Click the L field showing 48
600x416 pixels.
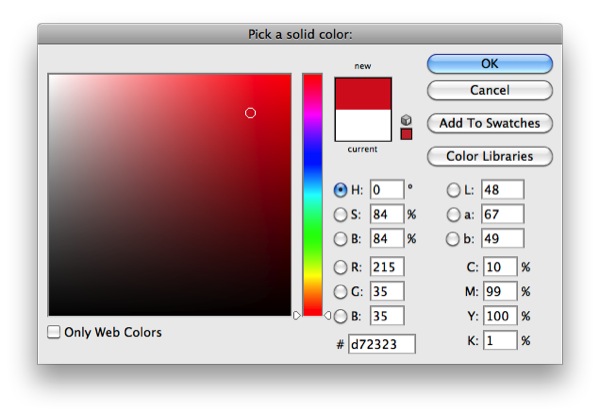(502, 190)
